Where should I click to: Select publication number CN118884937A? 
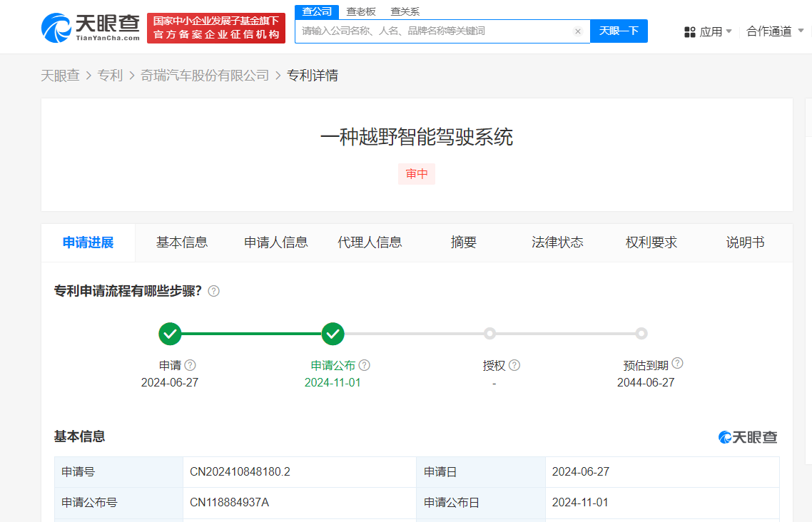tap(230, 502)
